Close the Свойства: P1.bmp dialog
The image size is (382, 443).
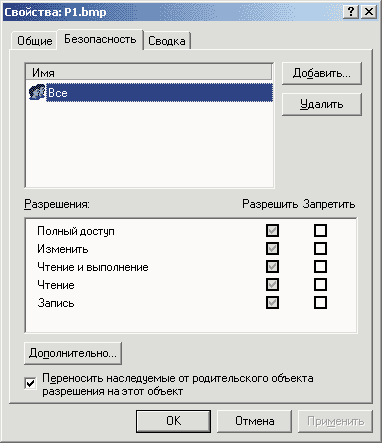tap(369, 12)
